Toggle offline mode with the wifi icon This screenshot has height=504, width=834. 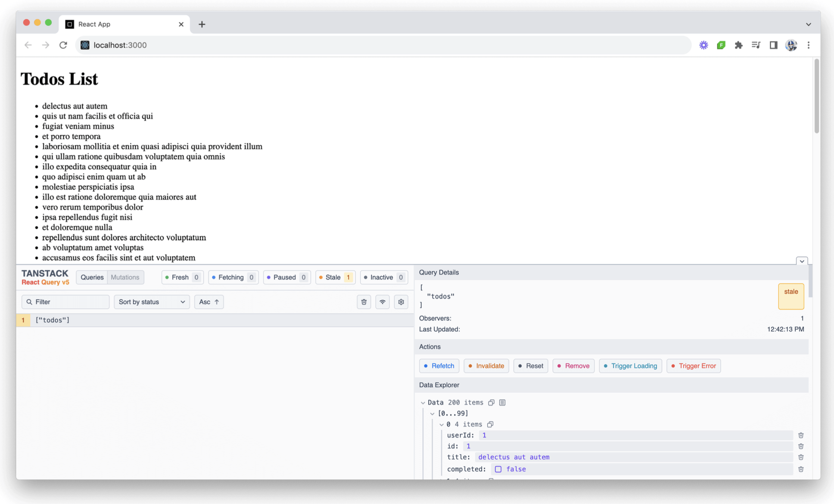click(x=382, y=302)
